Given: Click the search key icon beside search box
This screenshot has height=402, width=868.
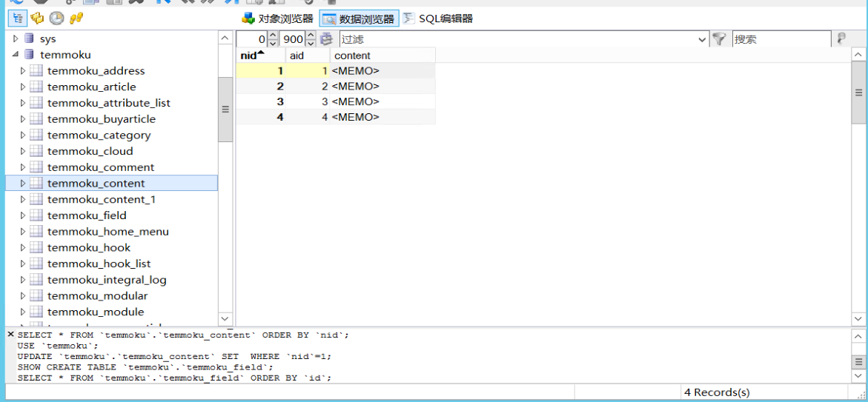Looking at the screenshot, I should pyautogui.click(x=841, y=38).
